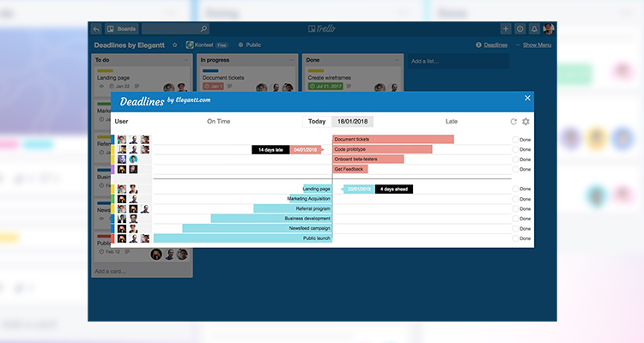The height and width of the screenshot is (343, 644).
Task: Click the 22/01/2018 date tag
Action: tap(359, 189)
